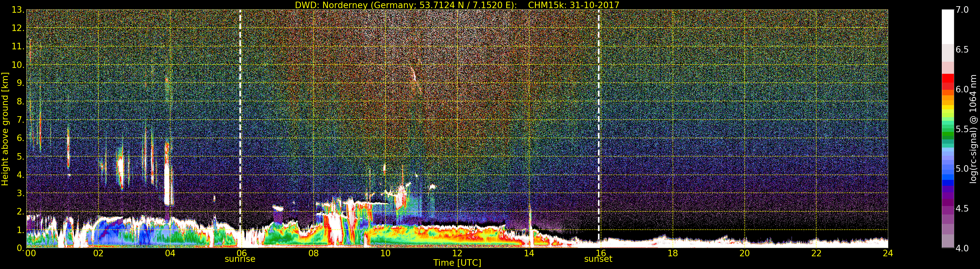This screenshot has height=269, width=980.
Task: Click the color scale bar on the right
Action: pyautogui.click(x=948, y=129)
